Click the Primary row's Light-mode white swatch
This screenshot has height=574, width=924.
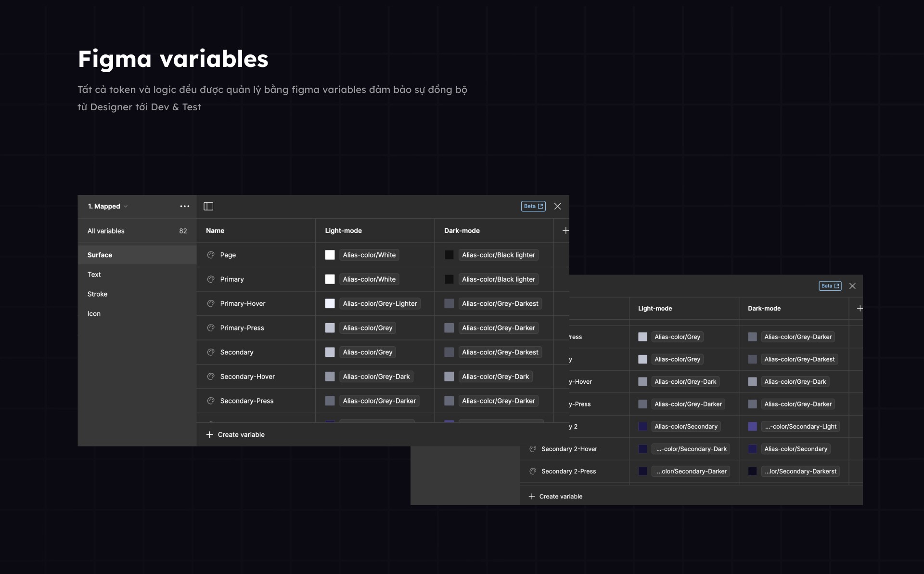point(330,279)
